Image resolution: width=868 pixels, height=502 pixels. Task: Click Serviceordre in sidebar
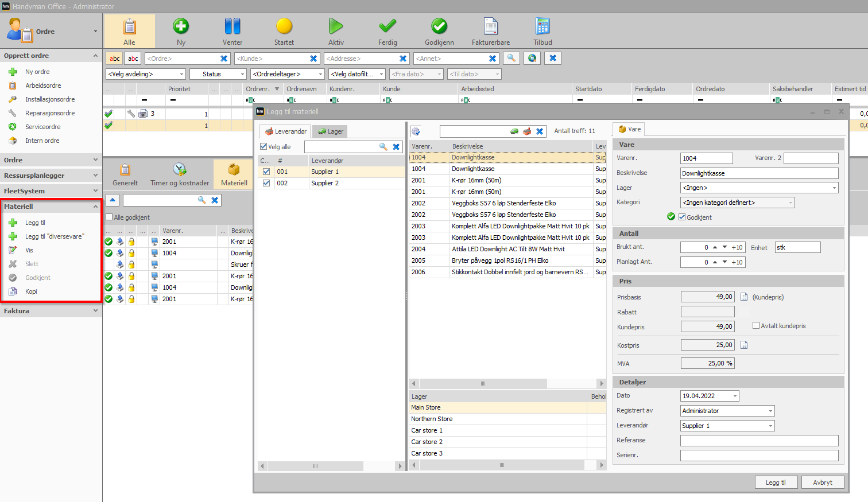point(43,127)
